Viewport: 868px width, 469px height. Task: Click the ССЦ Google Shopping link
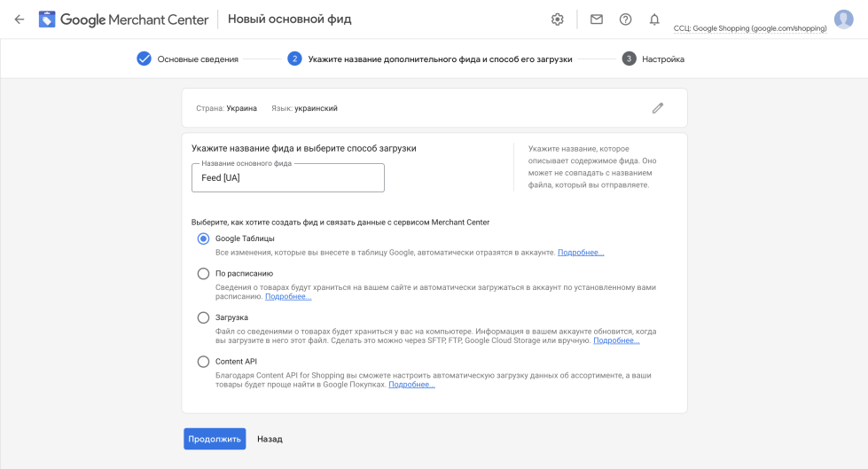coord(750,28)
